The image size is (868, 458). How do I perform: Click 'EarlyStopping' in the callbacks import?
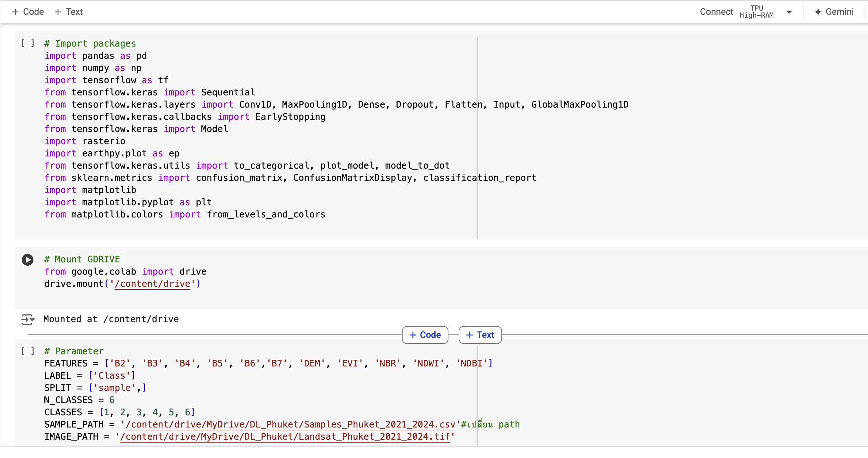pyautogui.click(x=290, y=117)
